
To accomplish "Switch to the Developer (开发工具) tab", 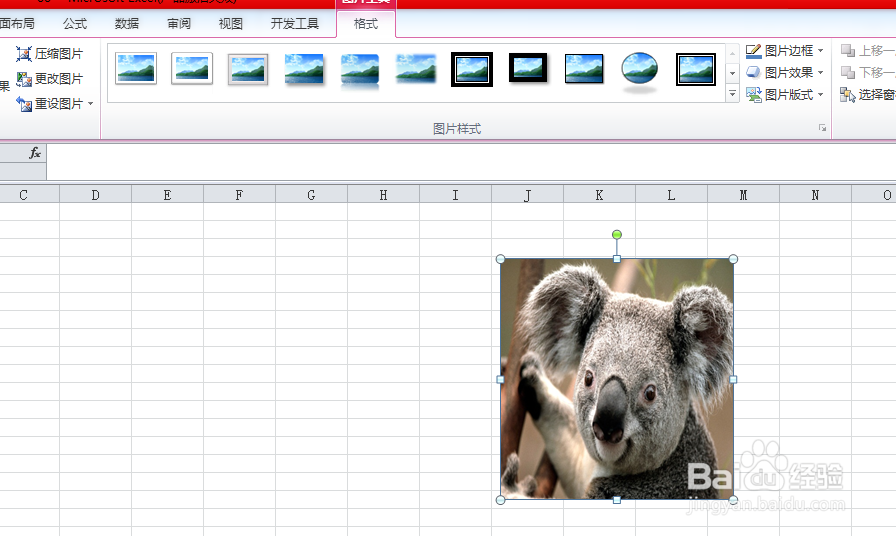I will [x=295, y=23].
